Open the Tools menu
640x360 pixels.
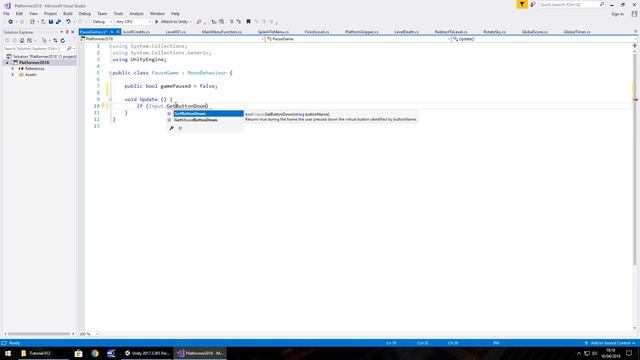(x=118, y=13)
